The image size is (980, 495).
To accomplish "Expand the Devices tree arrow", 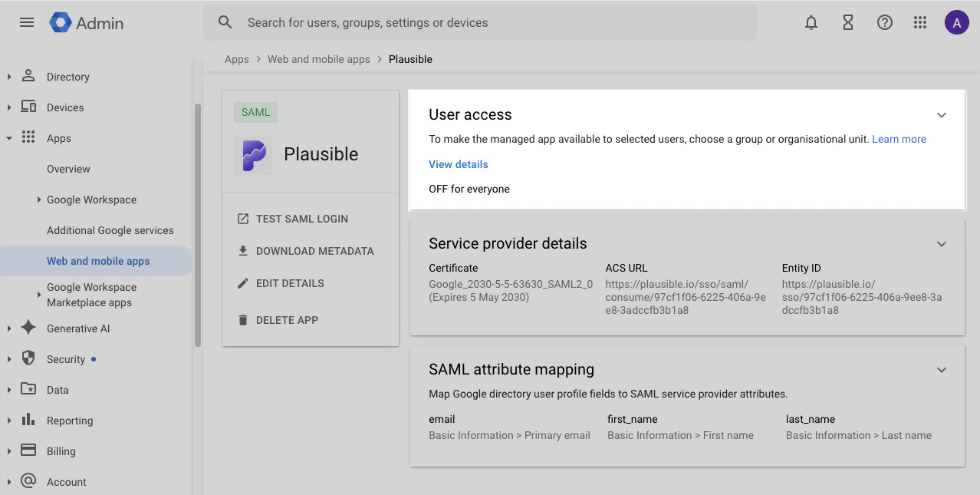I will 9,107.
